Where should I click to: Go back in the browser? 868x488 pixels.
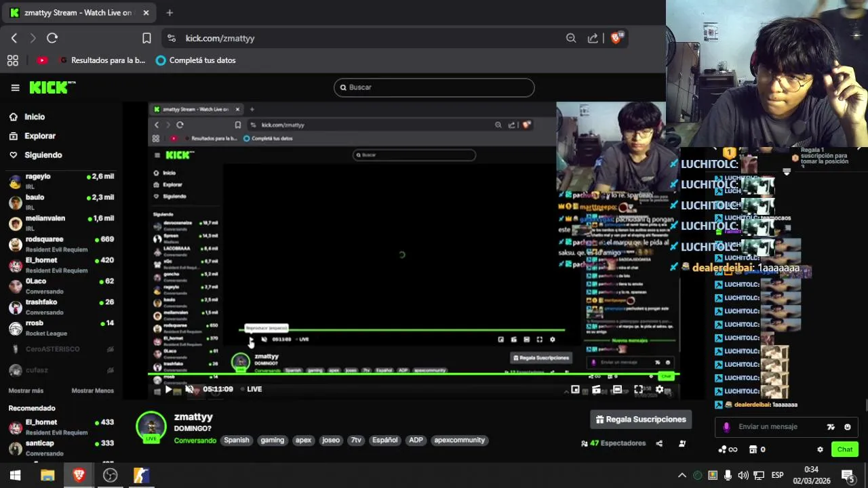point(14,38)
